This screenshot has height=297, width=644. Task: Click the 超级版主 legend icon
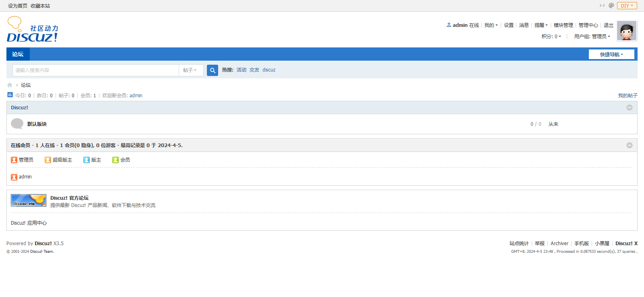(48, 160)
